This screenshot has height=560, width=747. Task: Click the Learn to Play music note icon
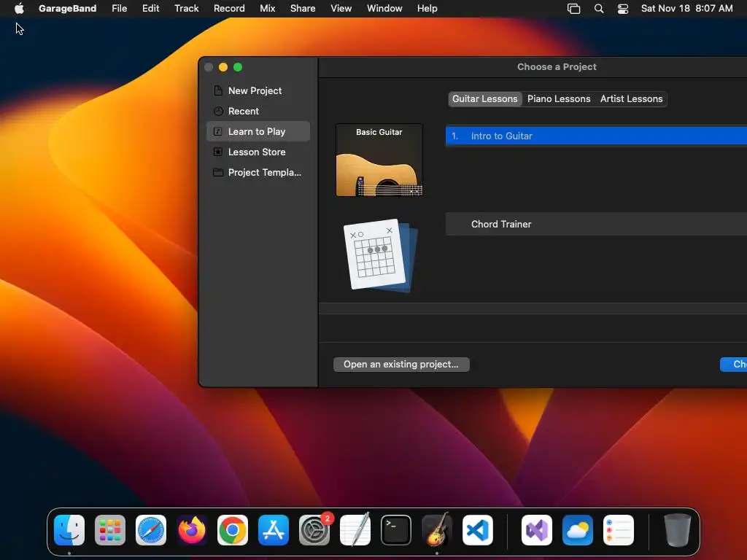pyautogui.click(x=217, y=131)
